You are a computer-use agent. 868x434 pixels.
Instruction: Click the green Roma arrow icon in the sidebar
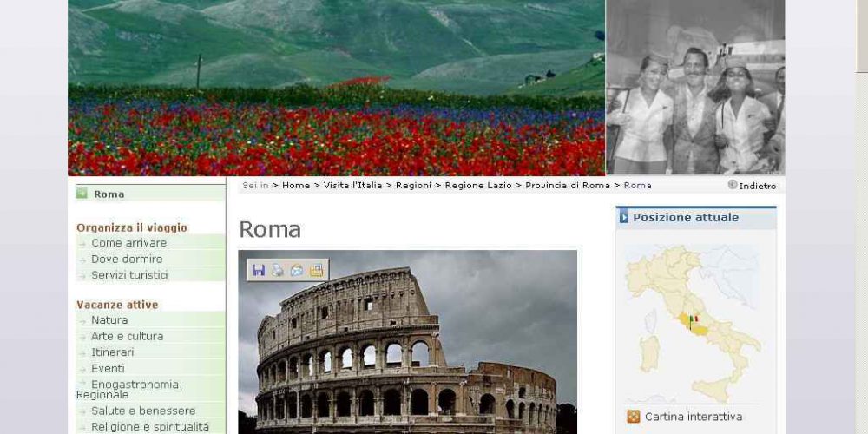[82, 194]
